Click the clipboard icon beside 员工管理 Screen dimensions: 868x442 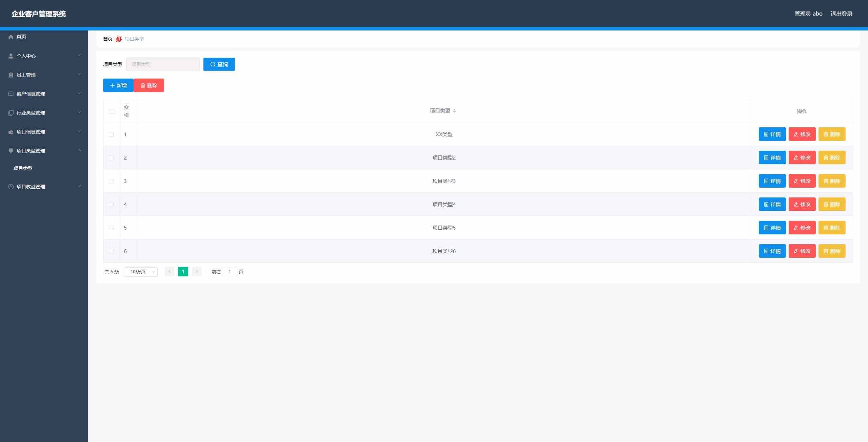(11, 75)
